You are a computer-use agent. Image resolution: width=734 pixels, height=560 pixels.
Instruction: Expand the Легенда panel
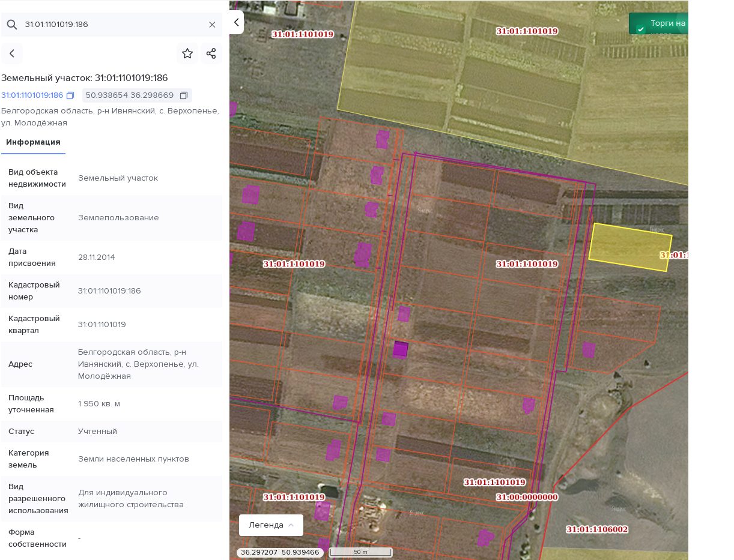271,525
